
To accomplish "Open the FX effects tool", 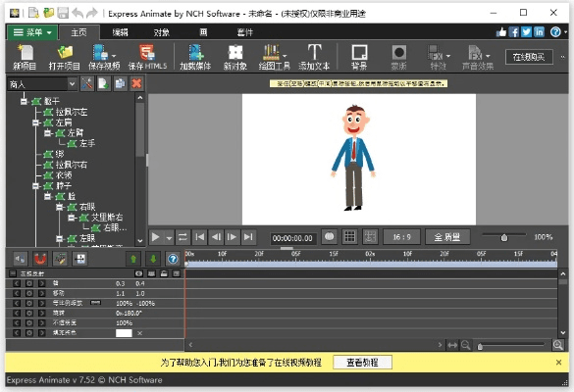I will pos(435,52).
